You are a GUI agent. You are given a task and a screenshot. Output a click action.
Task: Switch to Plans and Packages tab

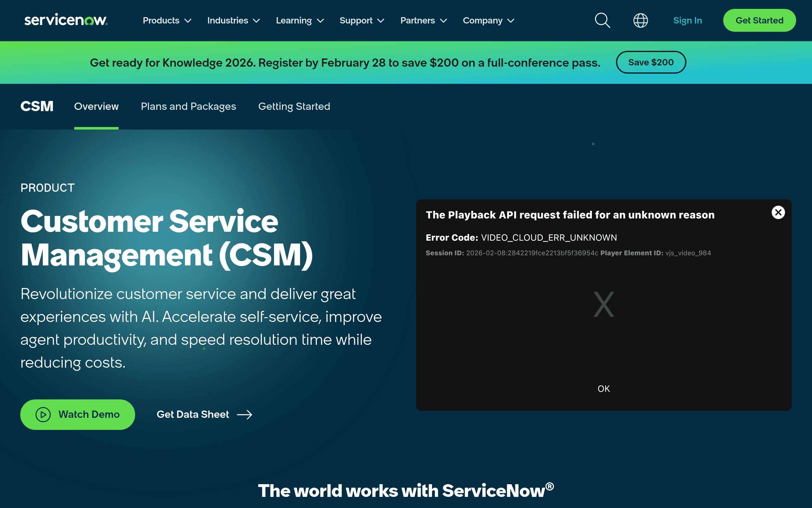tap(189, 106)
